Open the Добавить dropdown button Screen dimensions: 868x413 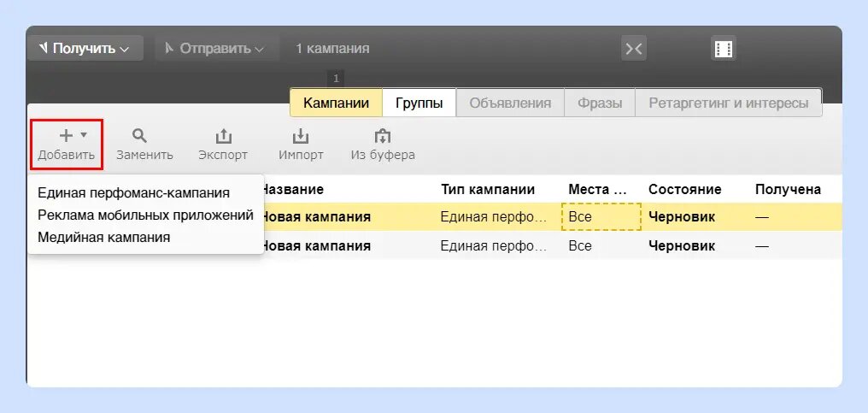tap(67, 145)
